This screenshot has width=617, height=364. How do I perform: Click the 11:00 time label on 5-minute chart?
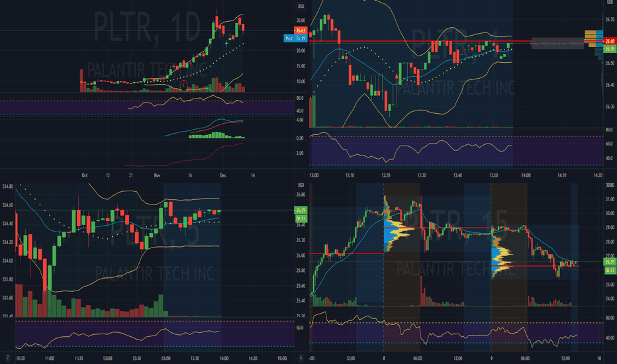pyautogui.click(x=49, y=358)
